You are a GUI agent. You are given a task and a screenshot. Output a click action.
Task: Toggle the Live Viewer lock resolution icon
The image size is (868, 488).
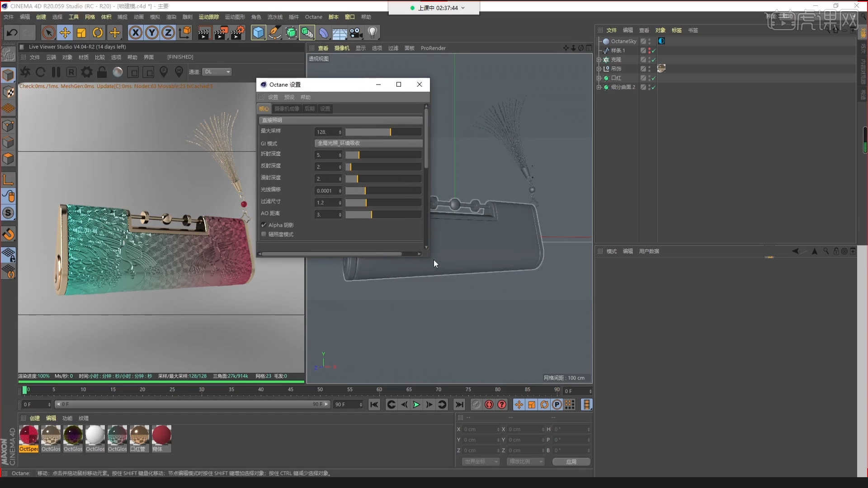tap(102, 72)
